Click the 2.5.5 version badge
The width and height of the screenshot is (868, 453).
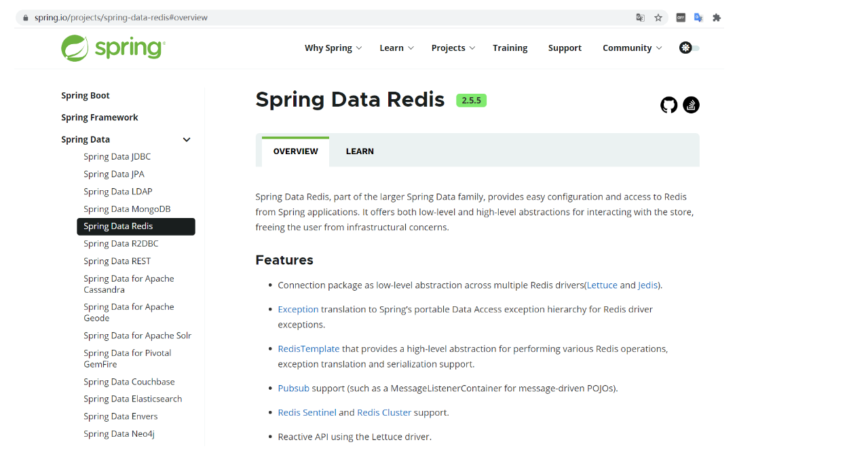471,101
